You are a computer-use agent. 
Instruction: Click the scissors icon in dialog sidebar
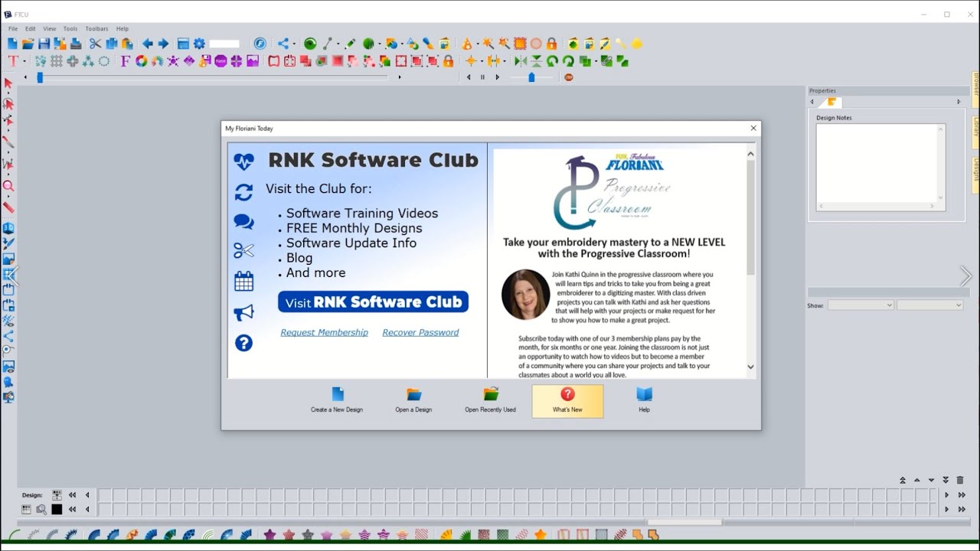243,250
